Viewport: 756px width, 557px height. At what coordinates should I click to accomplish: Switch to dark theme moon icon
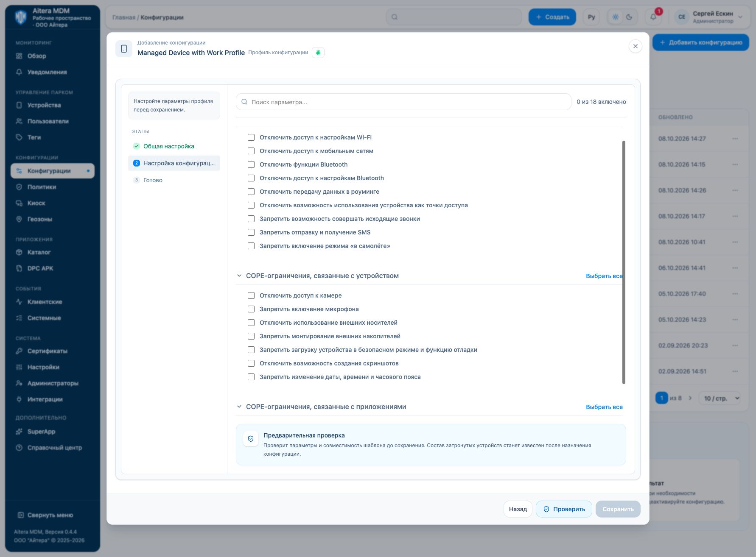[x=629, y=17]
